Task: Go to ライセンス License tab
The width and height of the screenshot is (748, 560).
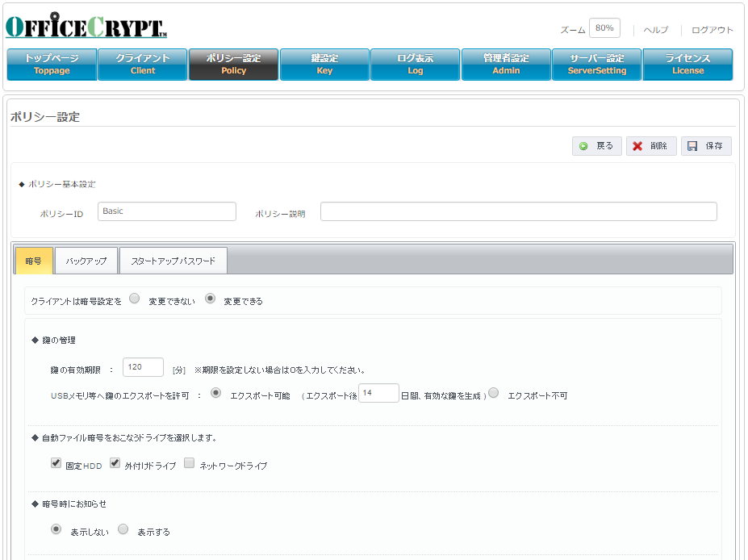Action: (688, 65)
